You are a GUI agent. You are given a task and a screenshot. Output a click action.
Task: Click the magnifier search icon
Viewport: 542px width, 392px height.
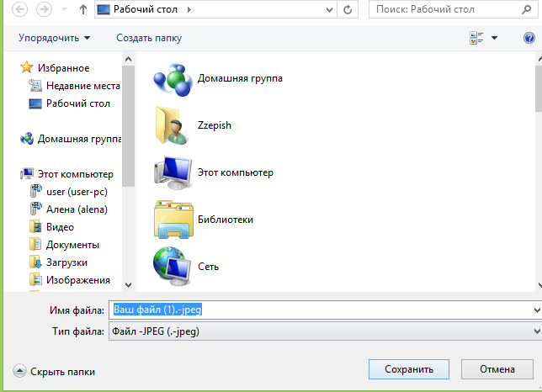(x=526, y=9)
